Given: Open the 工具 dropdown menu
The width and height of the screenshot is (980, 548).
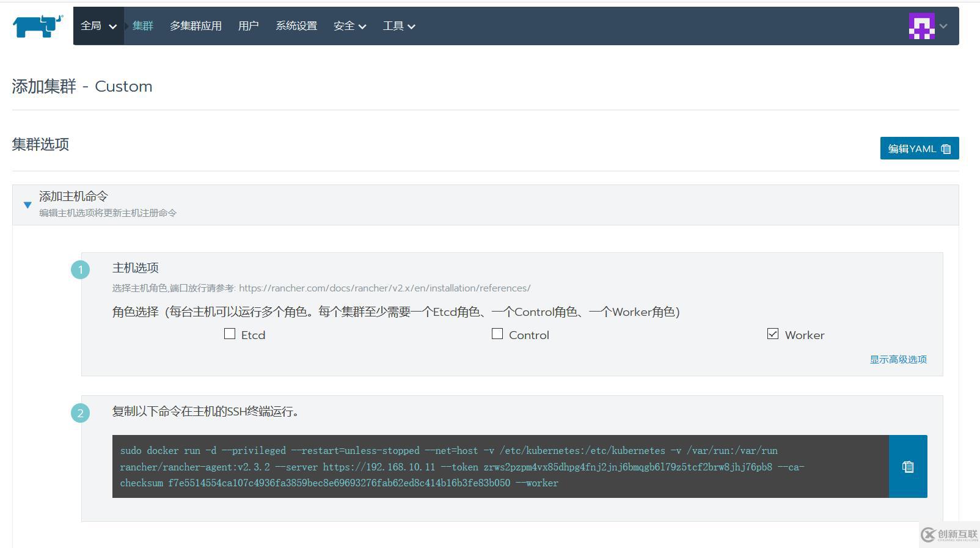Looking at the screenshot, I should click(399, 26).
